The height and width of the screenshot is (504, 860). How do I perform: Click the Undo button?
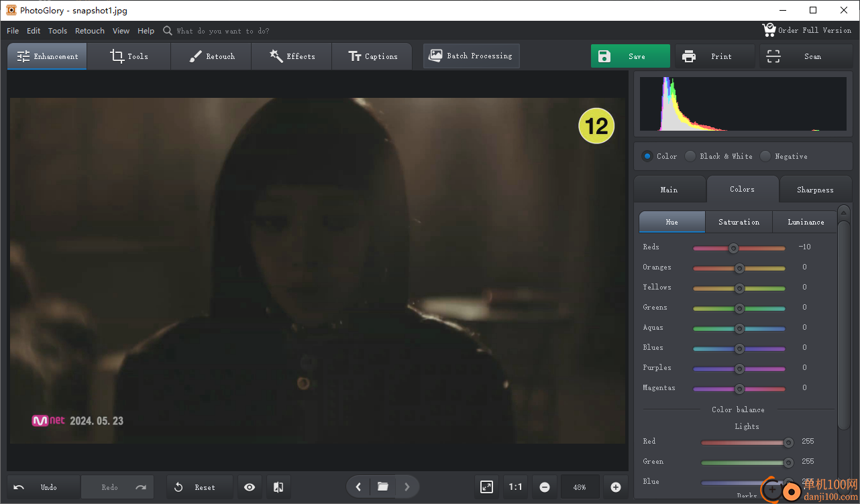pos(44,487)
